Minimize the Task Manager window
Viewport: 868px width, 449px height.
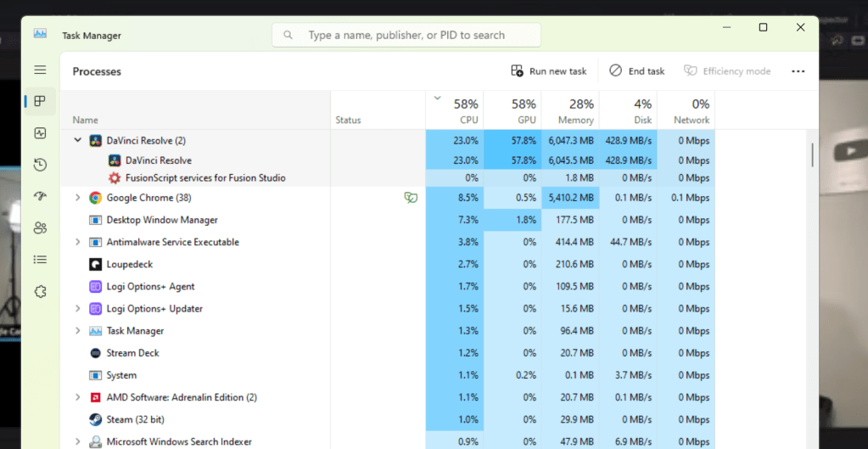click(x=726, y=27)
